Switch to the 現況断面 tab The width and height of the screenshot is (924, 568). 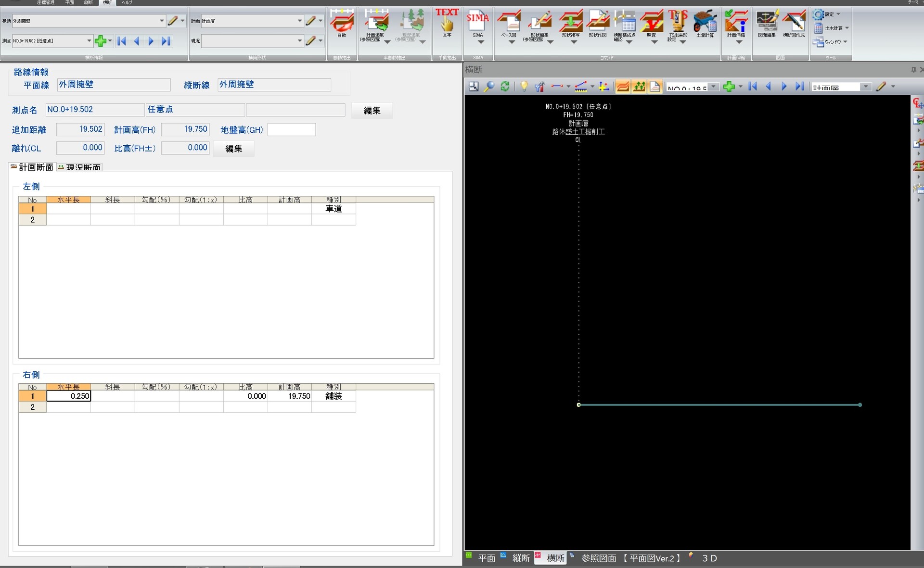click(x=79, y=167)
